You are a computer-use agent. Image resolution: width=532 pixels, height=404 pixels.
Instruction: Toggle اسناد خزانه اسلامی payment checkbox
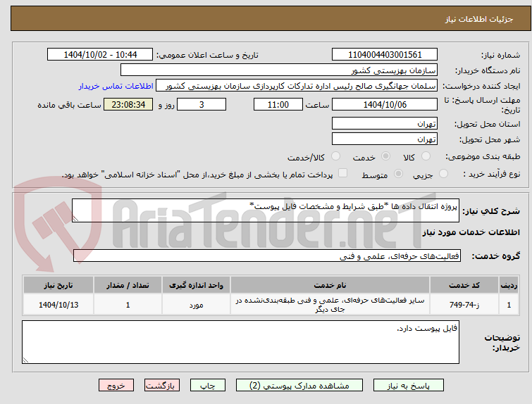pos(343,173)
